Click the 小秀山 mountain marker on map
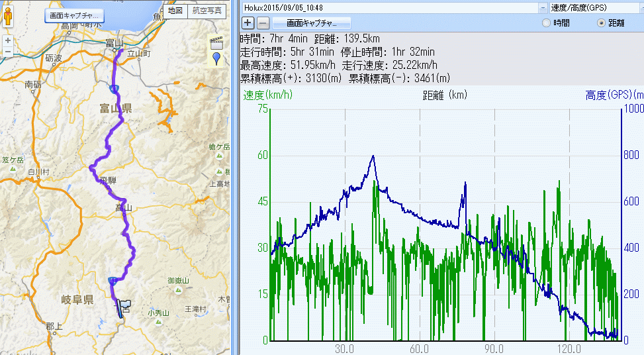644x355 pixels. [x=152, y=305]
